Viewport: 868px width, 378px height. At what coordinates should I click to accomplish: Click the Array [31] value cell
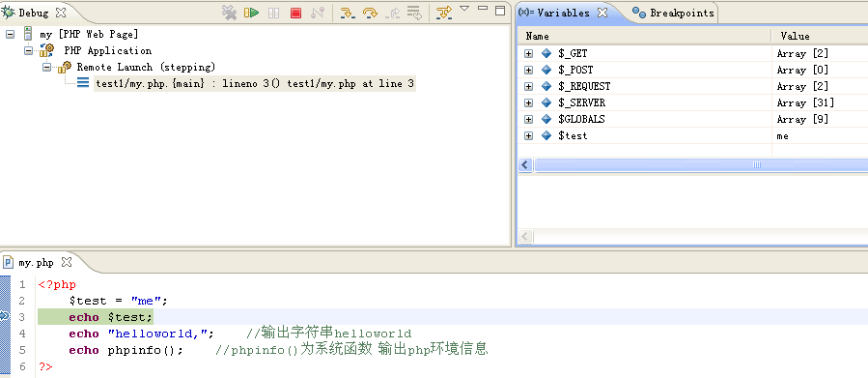coord(805,103)
